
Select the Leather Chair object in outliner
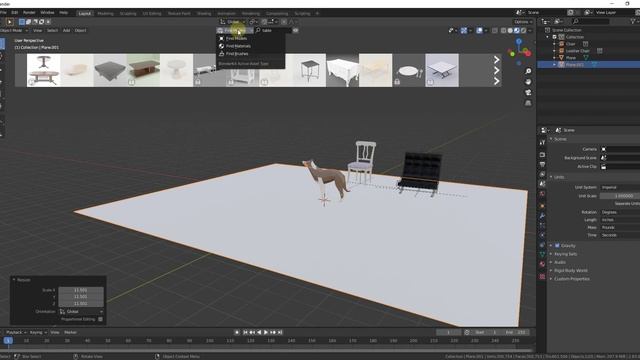click(x=577, y=51)
